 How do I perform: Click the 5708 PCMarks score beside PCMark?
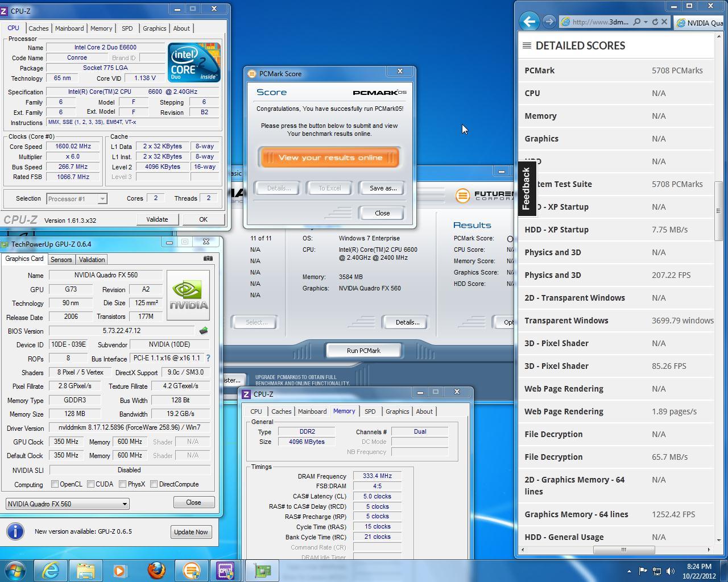tap(677, 70)
